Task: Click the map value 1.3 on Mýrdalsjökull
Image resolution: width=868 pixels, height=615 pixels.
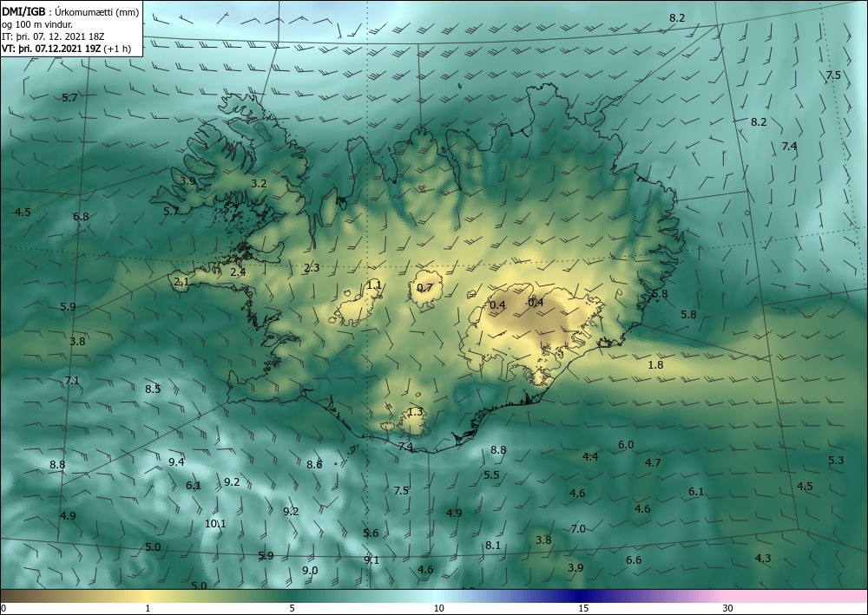Action: point(415,412)
